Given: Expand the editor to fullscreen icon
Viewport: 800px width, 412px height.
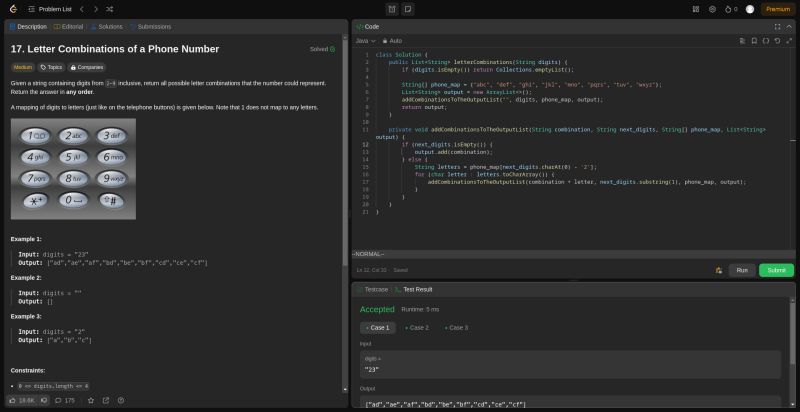Looking at the screenshot, I should coord(789,41).
